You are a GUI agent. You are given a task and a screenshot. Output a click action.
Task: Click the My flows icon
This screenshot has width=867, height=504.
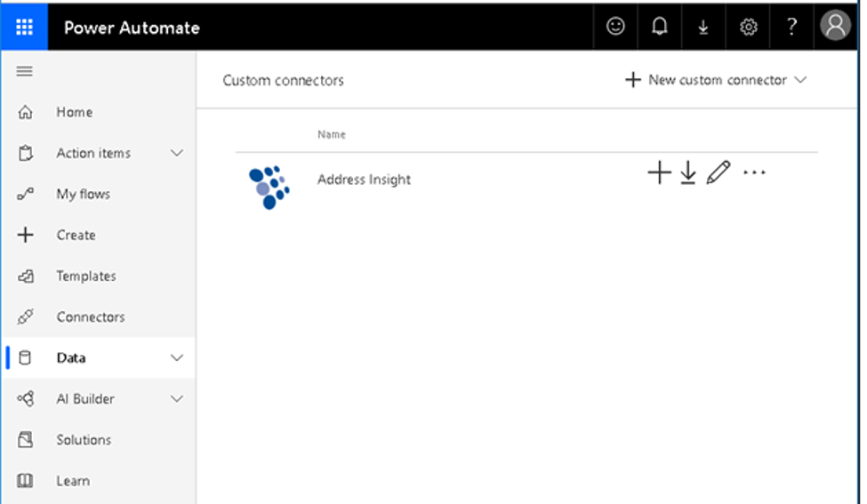click(26, 194)
